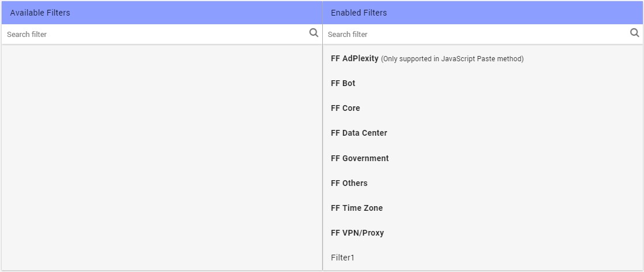The width and height of the screenshot is (644, 272).
Task: Select the Filter1 entry
Action: coord(342,258)
